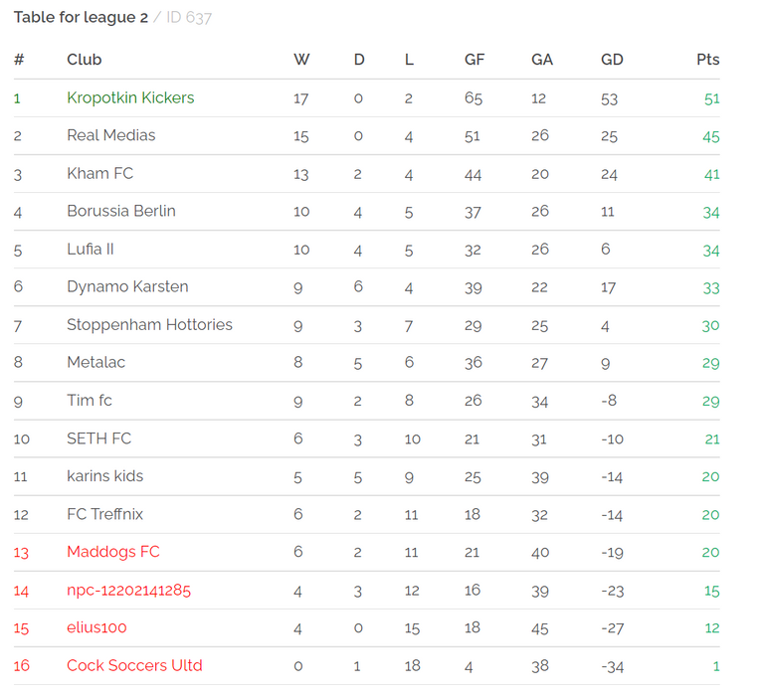Select npc-12202141285 club entry

pyautogui.click(x=128, y=590)
